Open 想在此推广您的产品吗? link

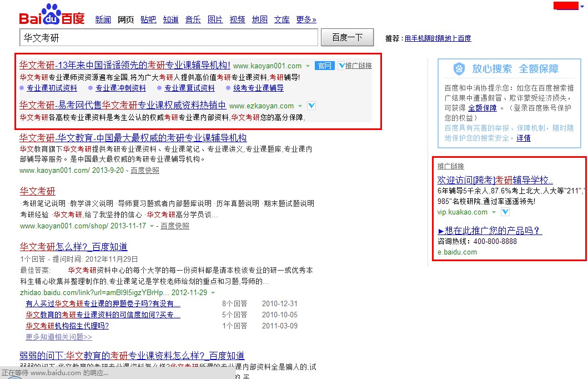coord(490,231)
